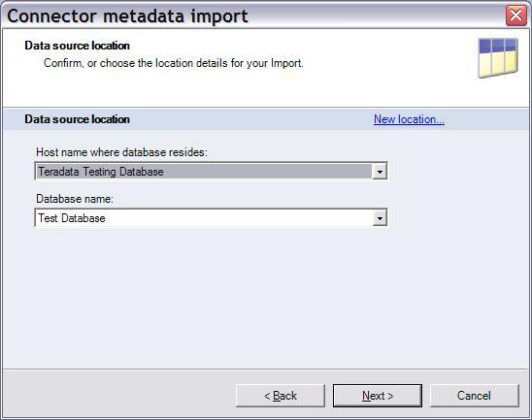Click the Database name: label
Screen dimensions: 532x420
(75, 199)
